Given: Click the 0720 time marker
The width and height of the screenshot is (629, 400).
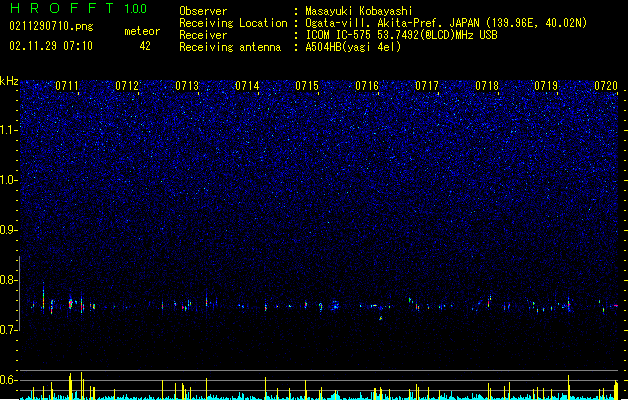Looking at the screenshot, I should coord(606,86).
